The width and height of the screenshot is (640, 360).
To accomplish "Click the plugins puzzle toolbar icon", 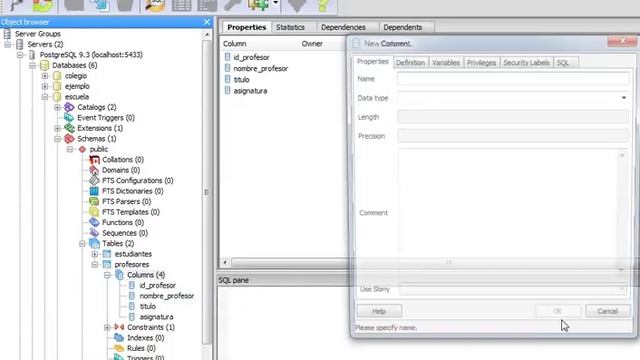I will point(258,5).
